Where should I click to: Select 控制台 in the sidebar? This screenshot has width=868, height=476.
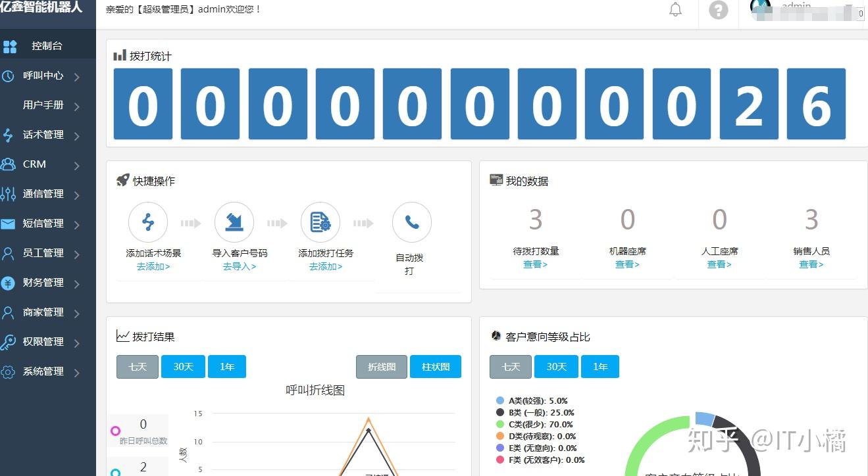click(x=46, y=46)
